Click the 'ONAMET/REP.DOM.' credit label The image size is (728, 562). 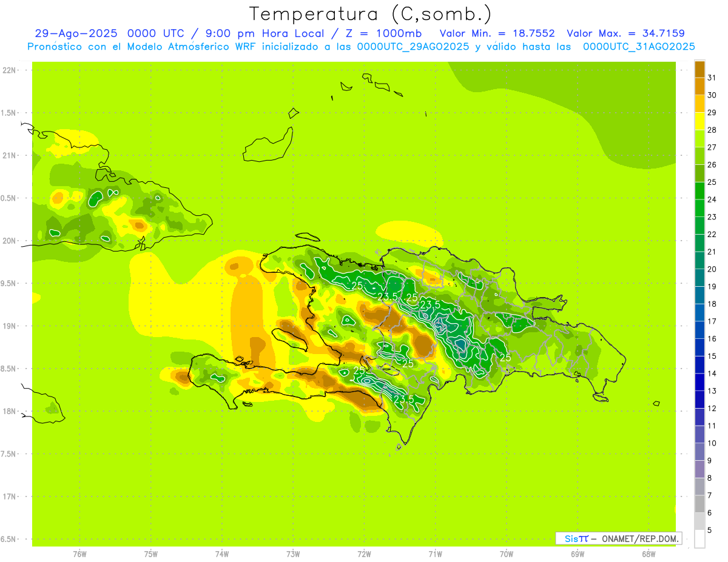coord(640,538)
